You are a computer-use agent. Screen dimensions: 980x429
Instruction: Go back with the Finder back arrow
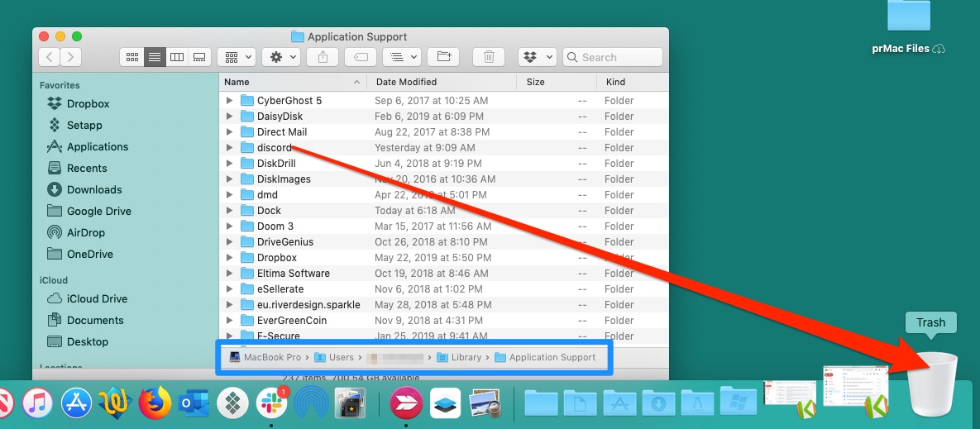point(50,57)
